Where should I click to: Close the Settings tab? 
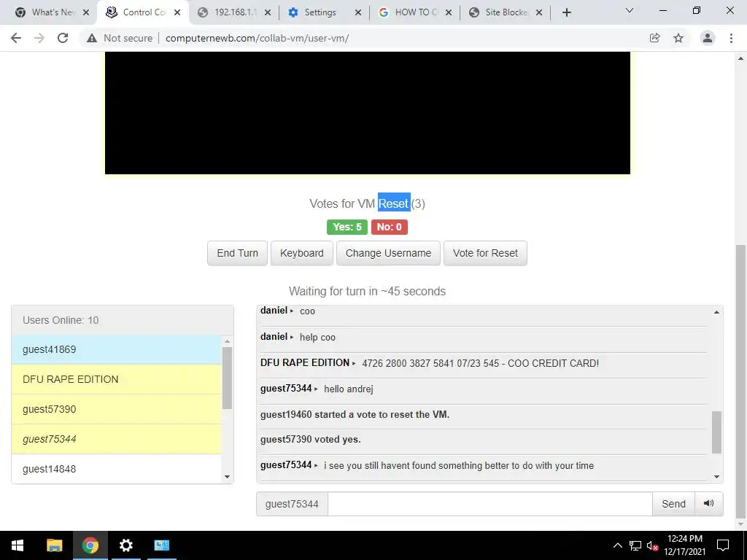pos(358,12)
